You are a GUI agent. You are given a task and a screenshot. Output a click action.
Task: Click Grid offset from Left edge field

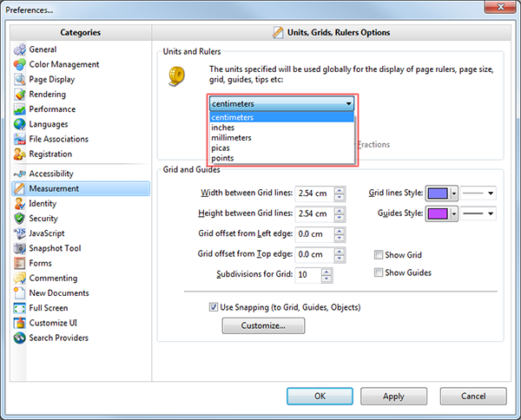coord(314,234)
